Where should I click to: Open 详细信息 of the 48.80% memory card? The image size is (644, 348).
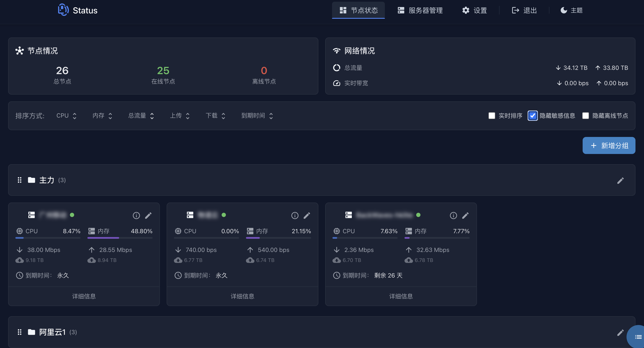84,296
